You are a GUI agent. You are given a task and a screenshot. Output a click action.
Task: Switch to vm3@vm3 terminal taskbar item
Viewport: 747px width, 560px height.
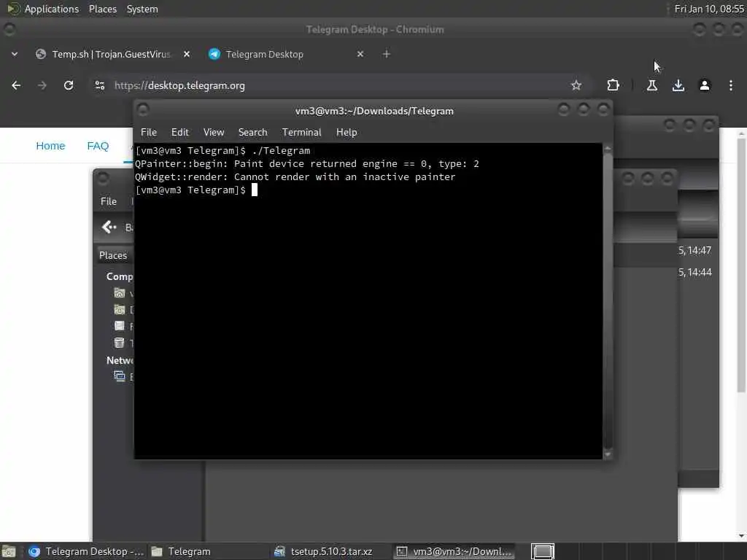click(x=454, y=551)
